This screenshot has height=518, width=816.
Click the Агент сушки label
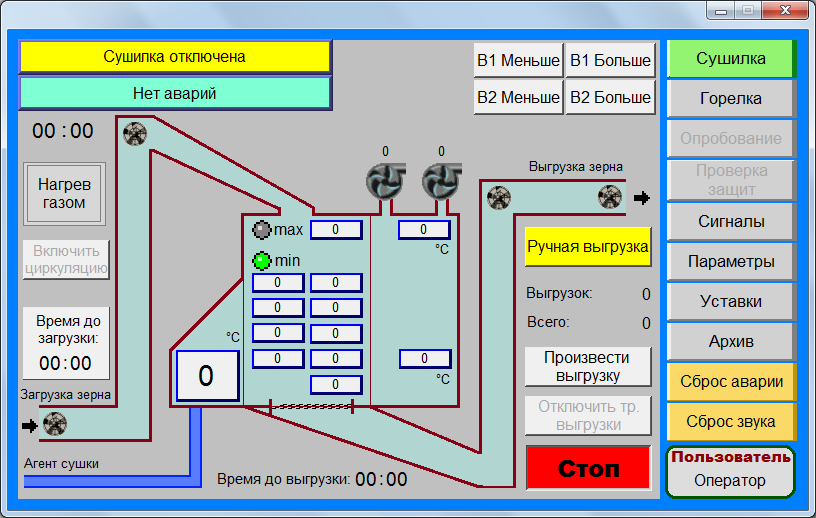point(61,463)
